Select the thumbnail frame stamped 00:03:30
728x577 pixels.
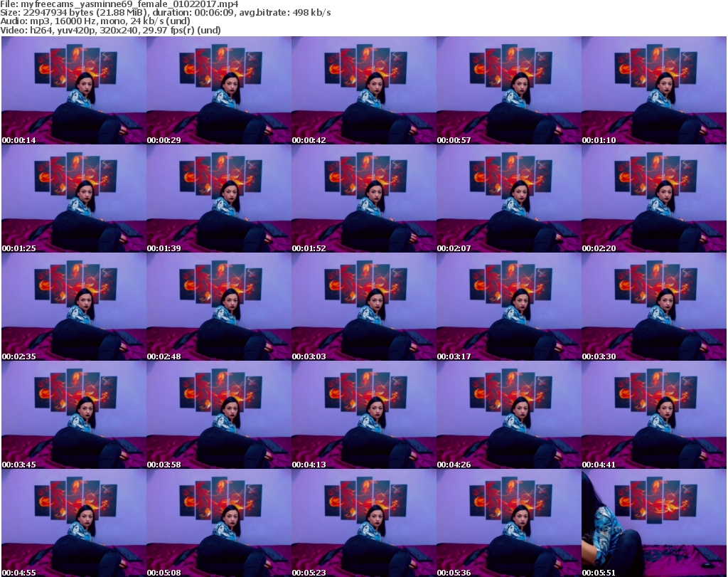[654, 307]
